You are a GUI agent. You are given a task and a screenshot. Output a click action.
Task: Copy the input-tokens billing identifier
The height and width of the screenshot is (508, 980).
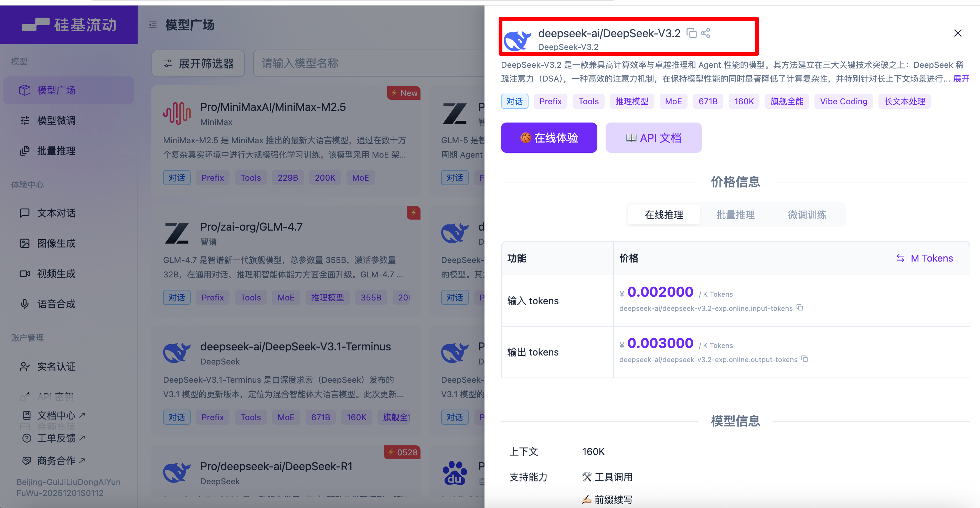click(x=800, y=307)
